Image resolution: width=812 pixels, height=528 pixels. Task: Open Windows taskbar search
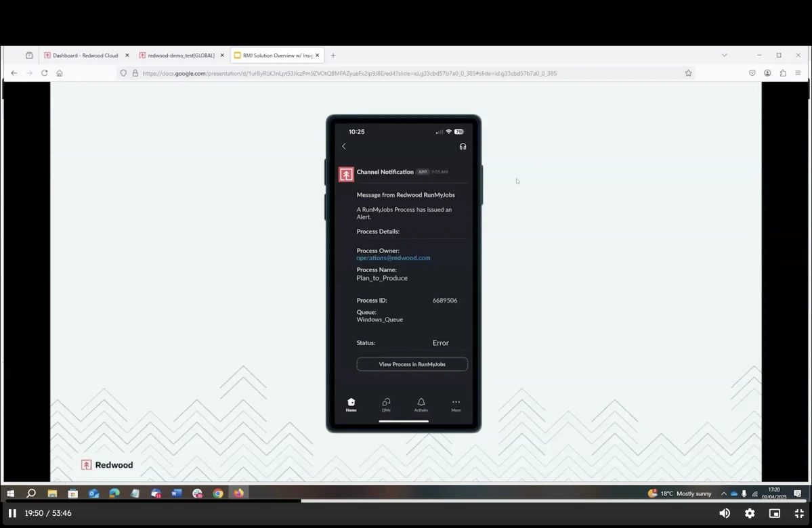[31, 493]
